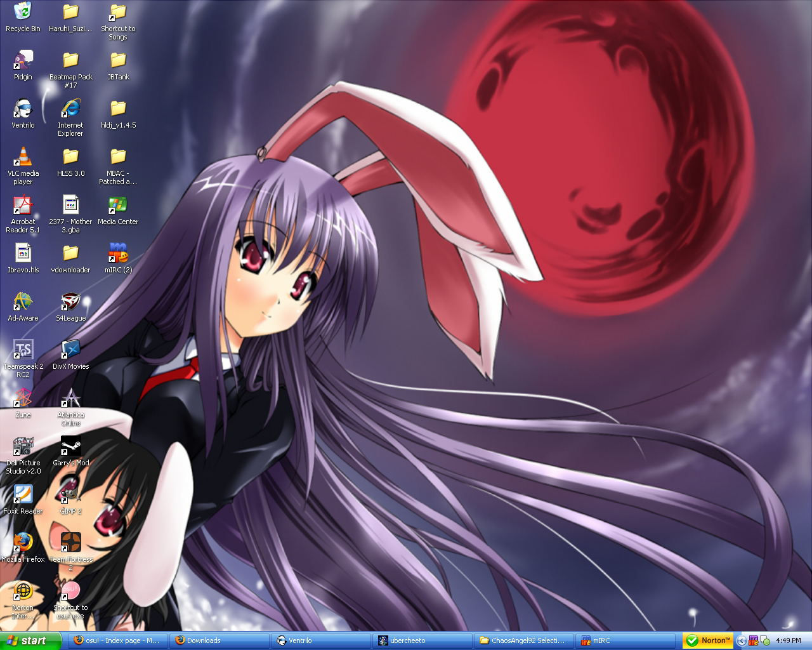Viewport: 812px width, 650px height.
Task: Click the green chat status tray icon
Action: tap(765, 641)
